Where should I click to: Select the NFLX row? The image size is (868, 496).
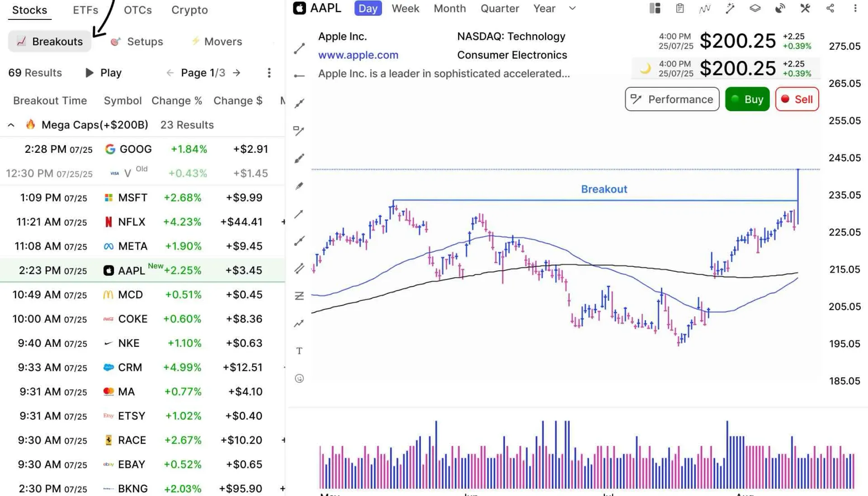[x=142, y=222]
